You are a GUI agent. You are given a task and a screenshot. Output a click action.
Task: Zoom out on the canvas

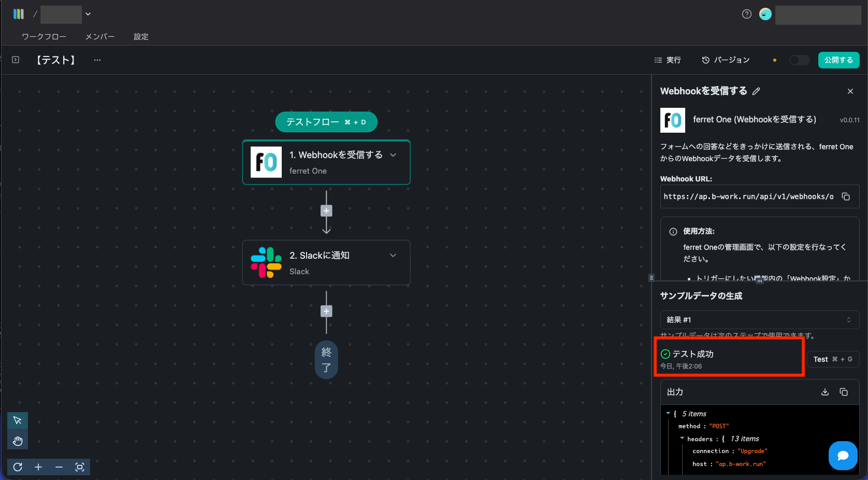(59, 467)
